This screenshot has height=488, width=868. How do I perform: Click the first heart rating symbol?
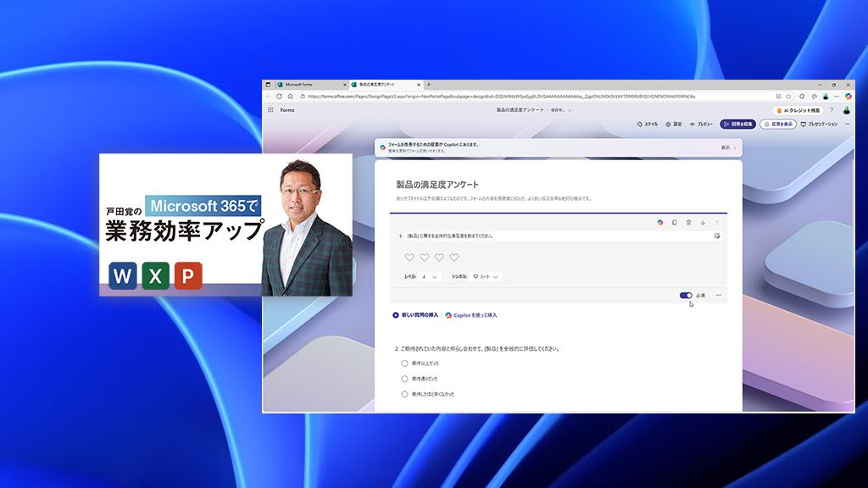coord(409,258)
